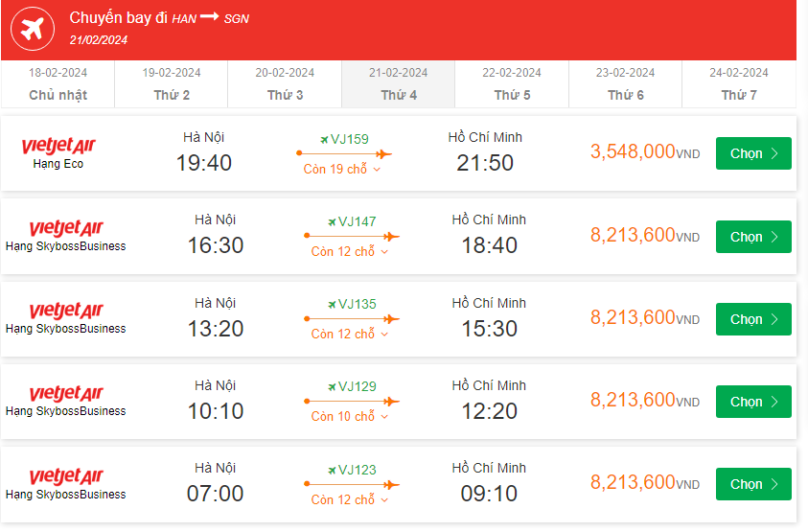Viewport: 808px width, 532px height.
Task: Open the 24-02-2024 Thứ 7 date tab
Action: click(739, 84)
